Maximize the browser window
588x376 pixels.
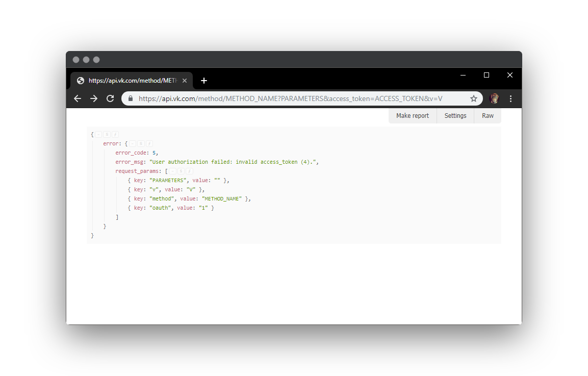point(487,75)
